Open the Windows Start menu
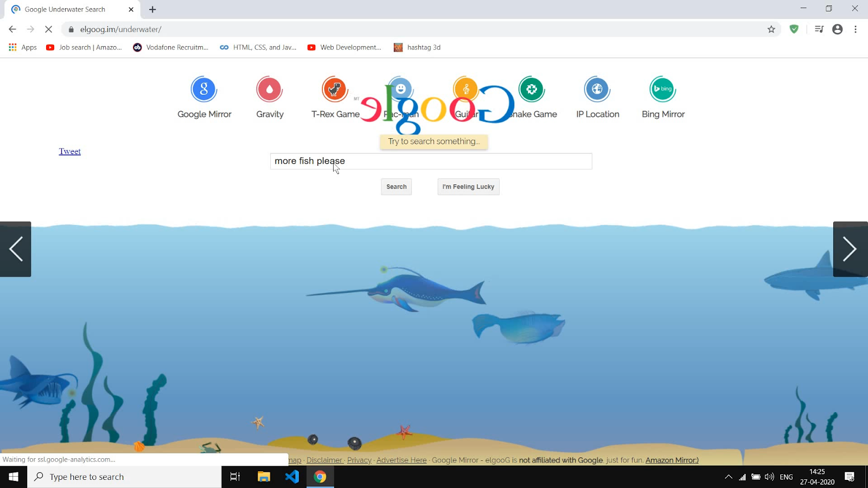868x488 pixels. [x=14, y=477]
